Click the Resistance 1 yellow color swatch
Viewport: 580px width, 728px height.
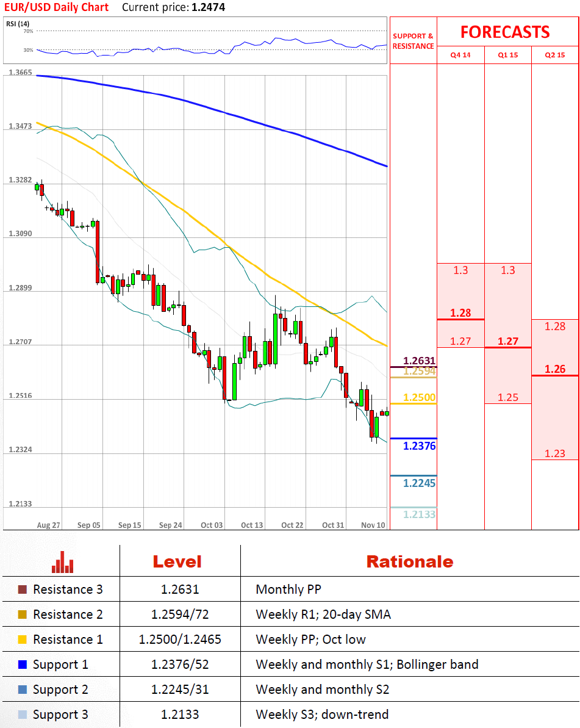[23, 640]
